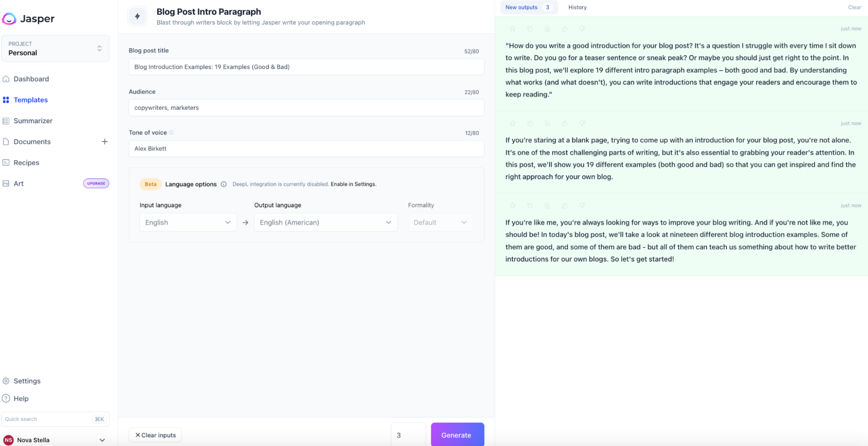Screen dimensions: 868x446
Task: Give thumbs up to the first output
Action: (564, 29)
